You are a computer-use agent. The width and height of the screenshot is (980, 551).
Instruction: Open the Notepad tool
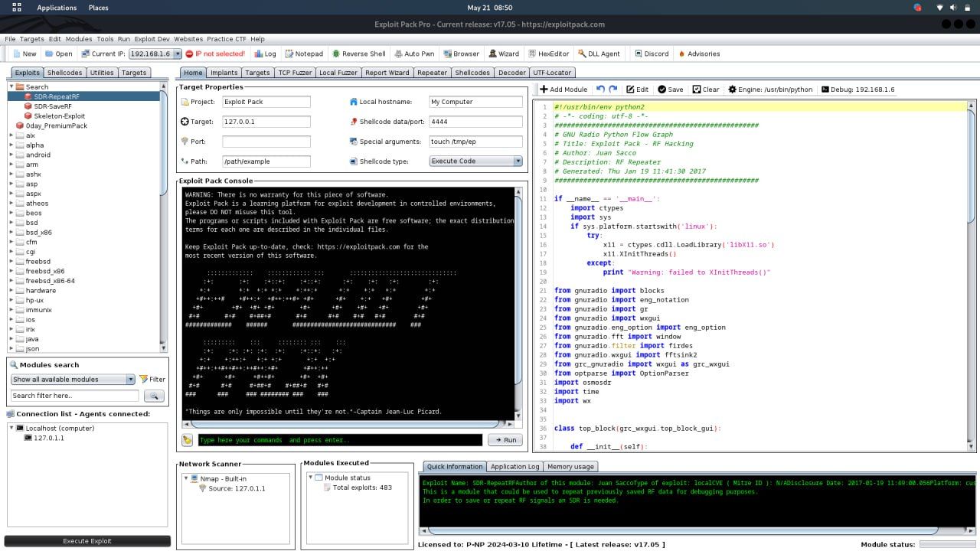[x=304, y=54]
